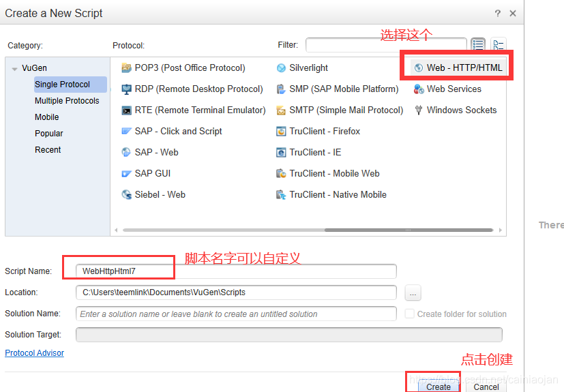564x392 pixels.
Task: Select the Windows Sockets label
Action: [462, 110]
